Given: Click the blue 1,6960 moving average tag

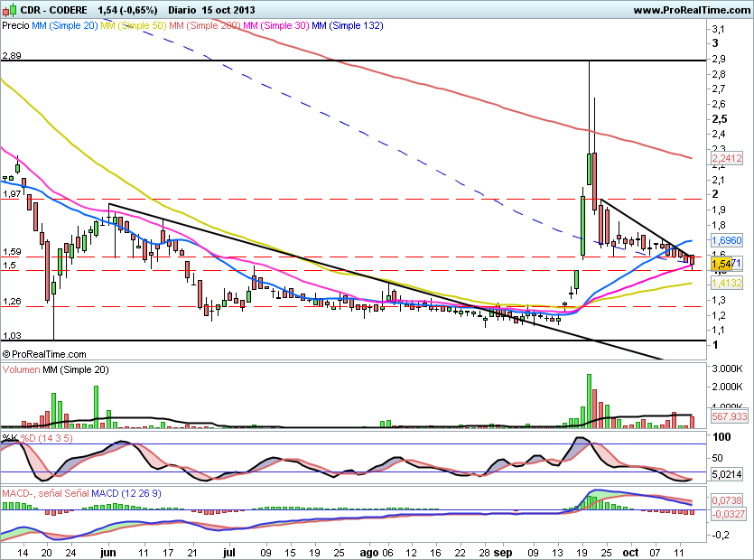Looking at the screenshot, I should click(x=726, y=242).
